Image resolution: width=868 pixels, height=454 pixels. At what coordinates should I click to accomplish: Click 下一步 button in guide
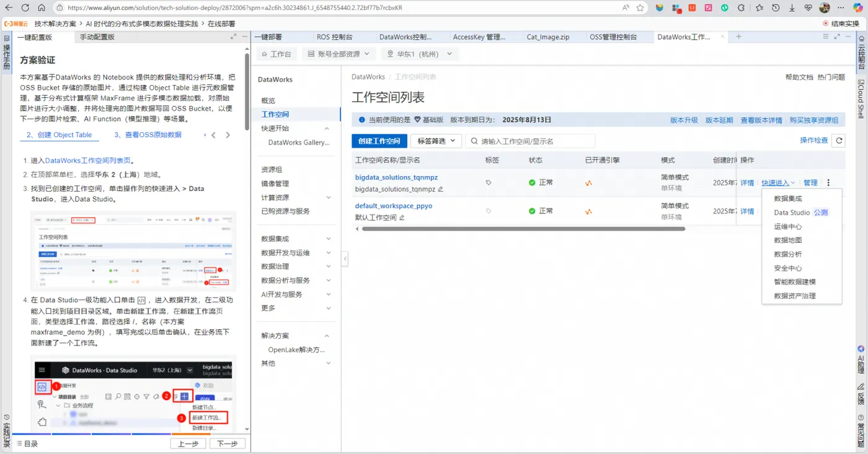[228, 443]
